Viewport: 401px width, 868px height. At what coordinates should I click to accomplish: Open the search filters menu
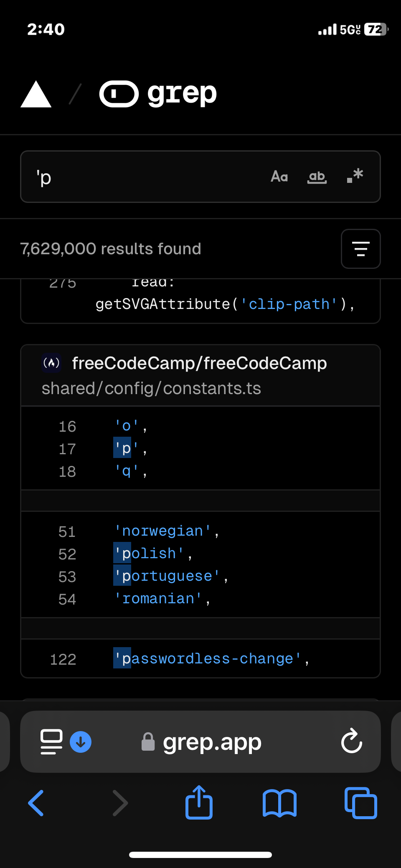[360, 249]
